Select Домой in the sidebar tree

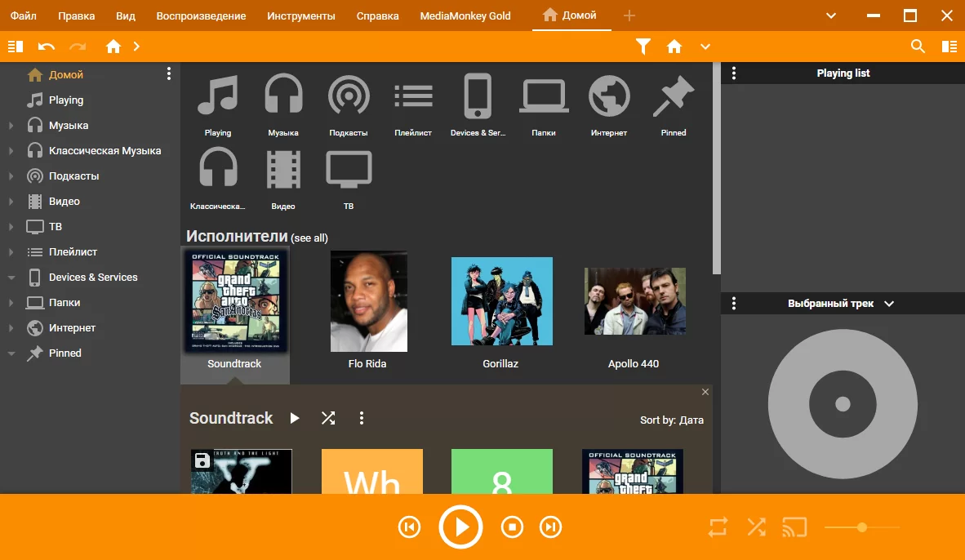tap(66, 74)
